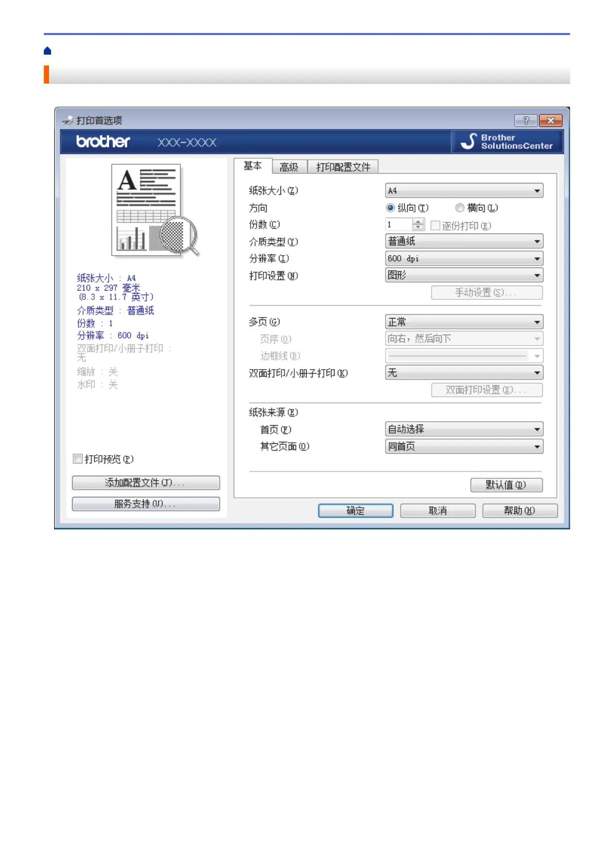The height and width of the screenshot is (868, 614).
Task: Switch to the 高级 tab
Action: coord(289,167)
